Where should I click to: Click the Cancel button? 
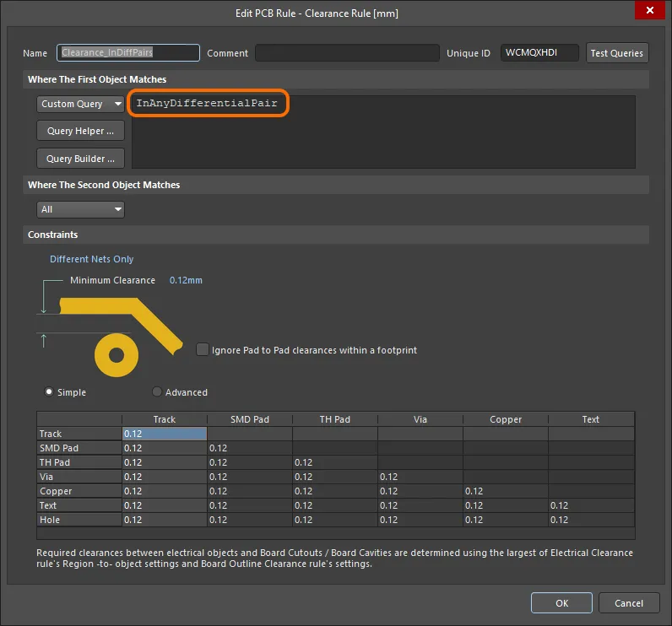pyautogui.click(x=629, y=603)
